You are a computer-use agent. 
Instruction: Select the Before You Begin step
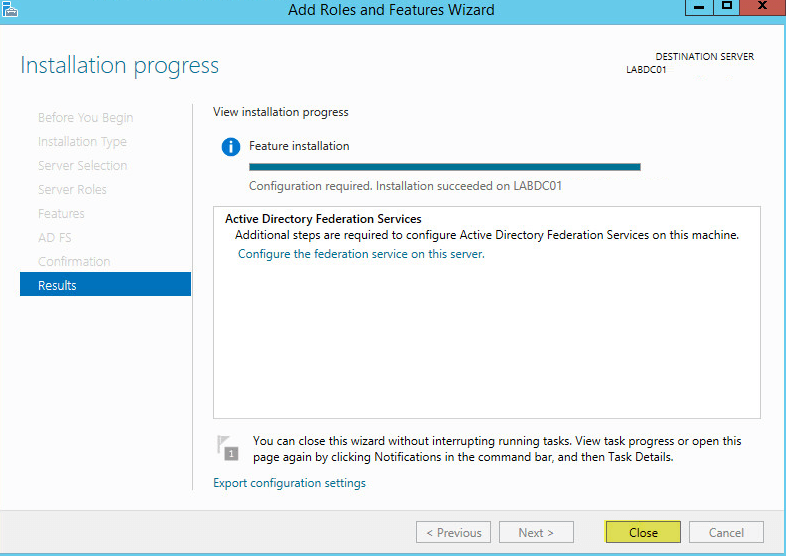(x=86, y=118)
